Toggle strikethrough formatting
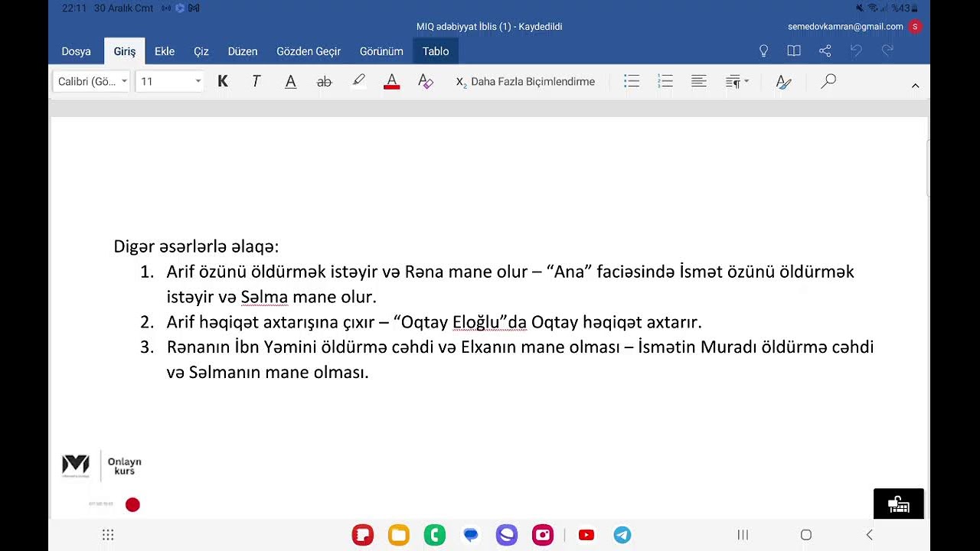Screen dimensions: 980x551 point(324,81)
